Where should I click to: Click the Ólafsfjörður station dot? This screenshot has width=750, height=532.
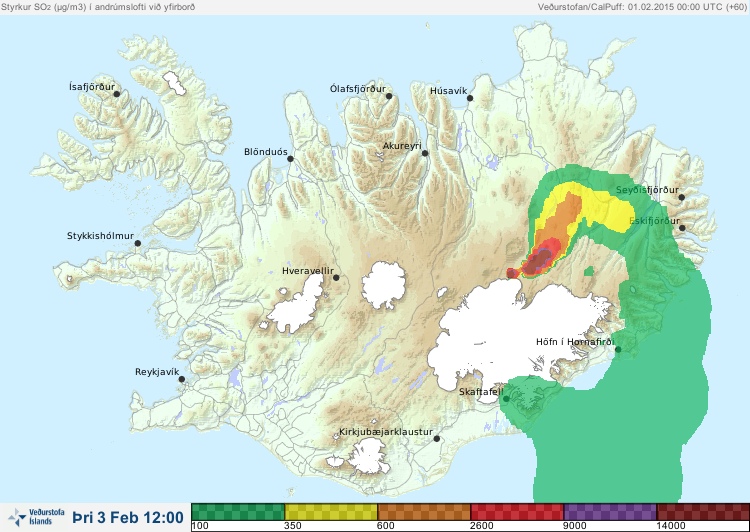[x=389, y=96]
